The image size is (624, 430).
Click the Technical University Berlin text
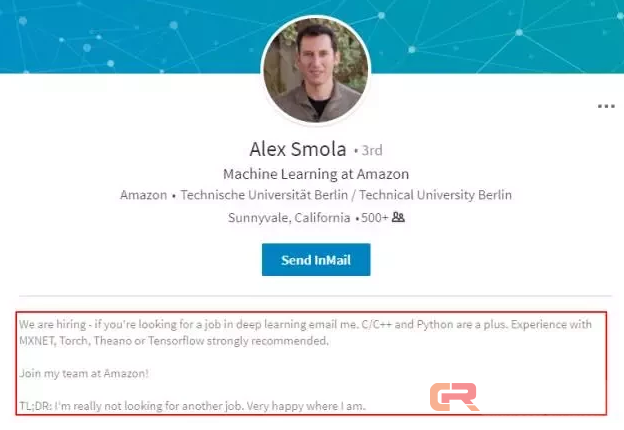click(x=435, y=195)
